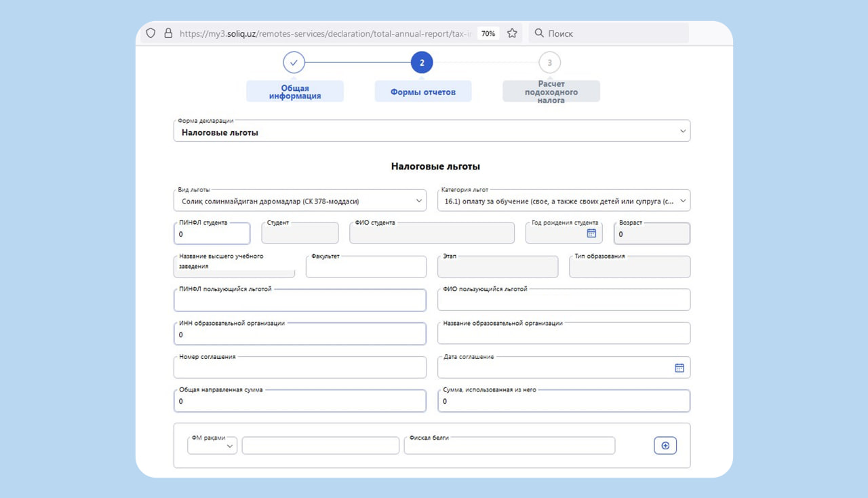Image resolution: width=868 pixels, height=498 pixels.
Task: Open Расчет подоходного налога step
Action: click(x=551, y=92)
